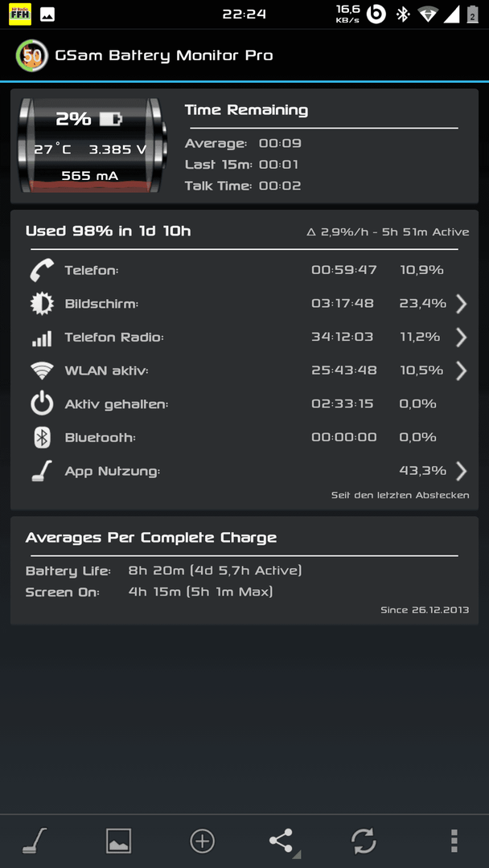Image resolution: width=489 pixels, height=868 pixels.
Task: Tap the refresh arrows icon
Action: click(364, 841)
